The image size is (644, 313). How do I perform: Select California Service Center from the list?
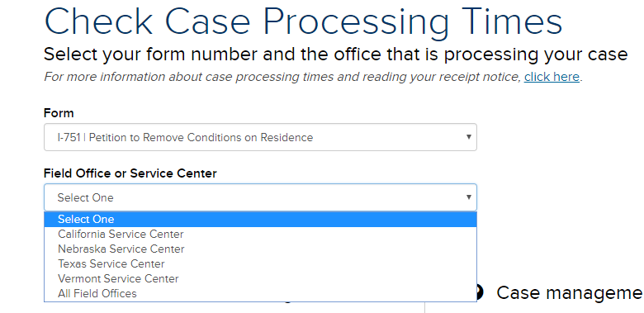[260, 235]
